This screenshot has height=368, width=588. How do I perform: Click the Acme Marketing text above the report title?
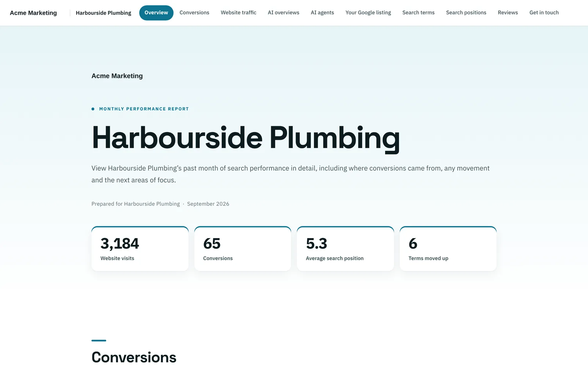pyautogui.click(x=117, y=76)
